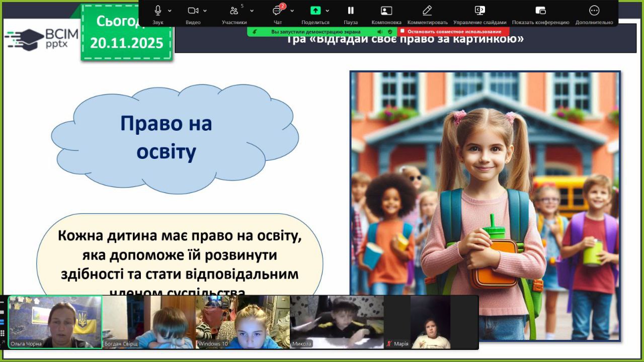Start annotating with Комментировать pencil
This screenshot has height=362, width=644.
tap(427, 11)
